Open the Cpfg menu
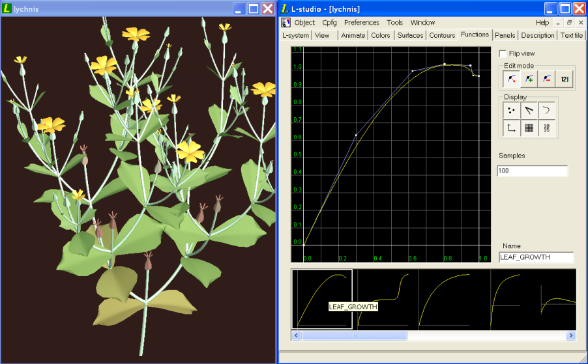This screenshot has height=364, width=588. 330,23
